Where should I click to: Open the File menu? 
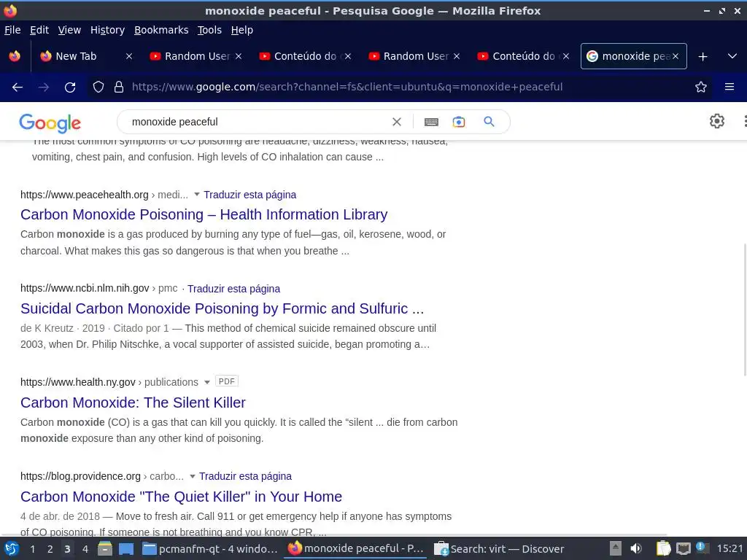[12, 30]
